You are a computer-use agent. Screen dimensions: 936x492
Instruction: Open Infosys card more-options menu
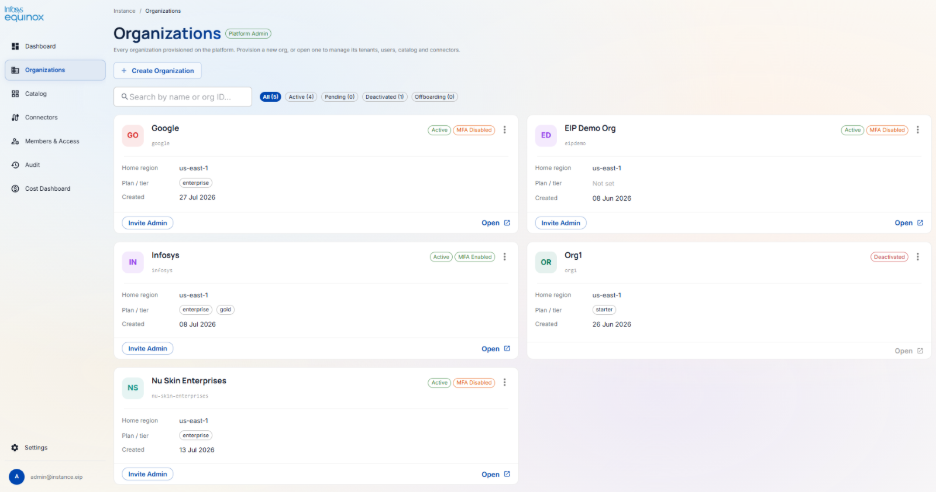[504, 257]
